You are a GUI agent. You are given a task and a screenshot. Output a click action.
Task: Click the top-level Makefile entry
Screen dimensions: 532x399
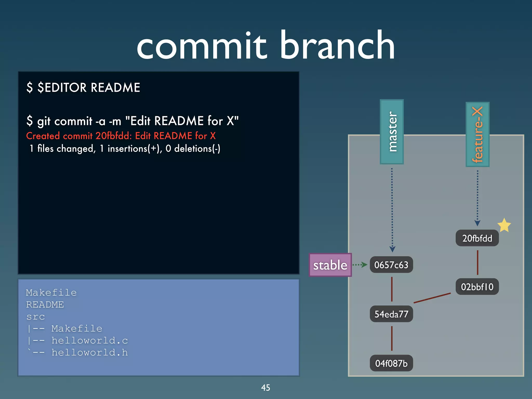tap(51, 293)
